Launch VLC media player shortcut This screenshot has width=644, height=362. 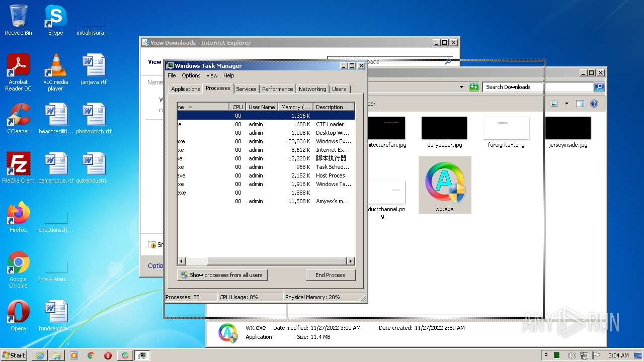coord(55,72)
